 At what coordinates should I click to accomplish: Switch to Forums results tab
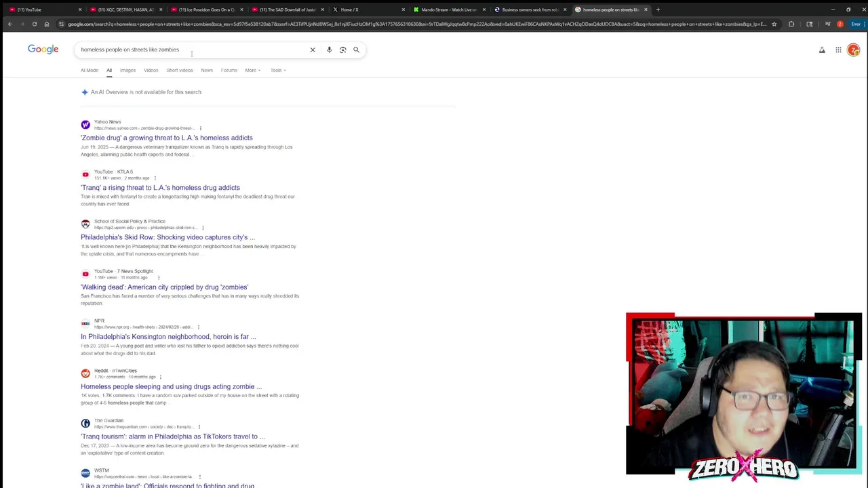click(x=229, y=70)
